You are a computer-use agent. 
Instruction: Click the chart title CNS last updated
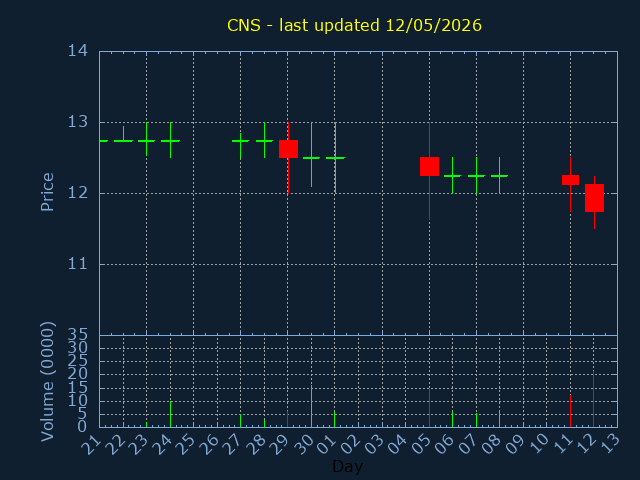pyautogui.click(x=354, y=25)
